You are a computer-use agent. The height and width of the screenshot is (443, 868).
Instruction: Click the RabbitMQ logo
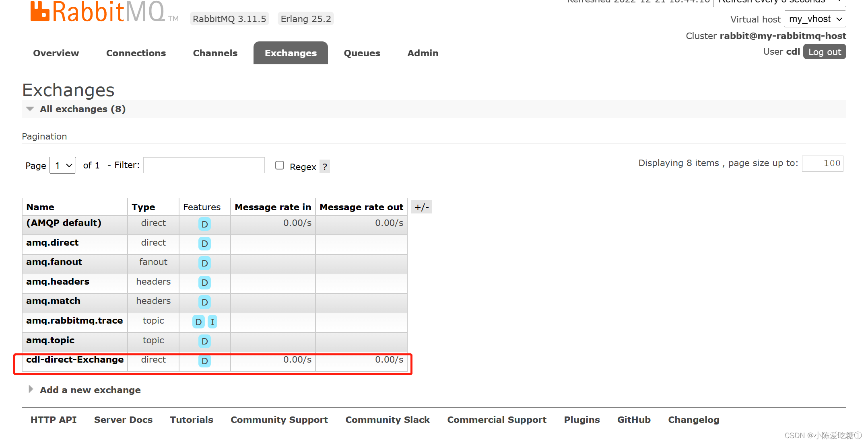[98, 11]
